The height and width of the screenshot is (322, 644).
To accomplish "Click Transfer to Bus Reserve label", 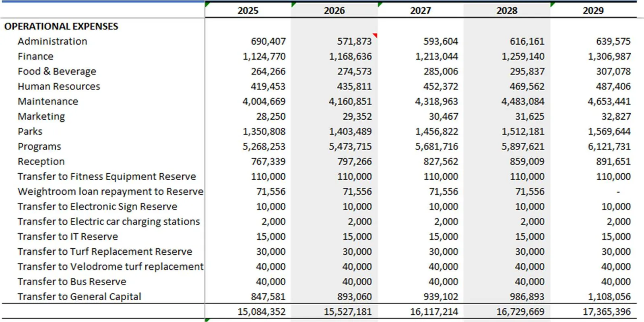I will (72, 282).
